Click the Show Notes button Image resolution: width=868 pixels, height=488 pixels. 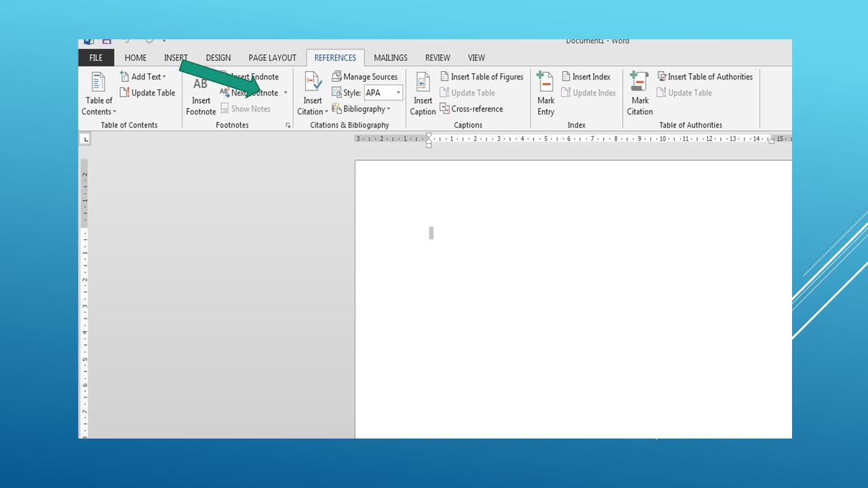pos(245,108)
